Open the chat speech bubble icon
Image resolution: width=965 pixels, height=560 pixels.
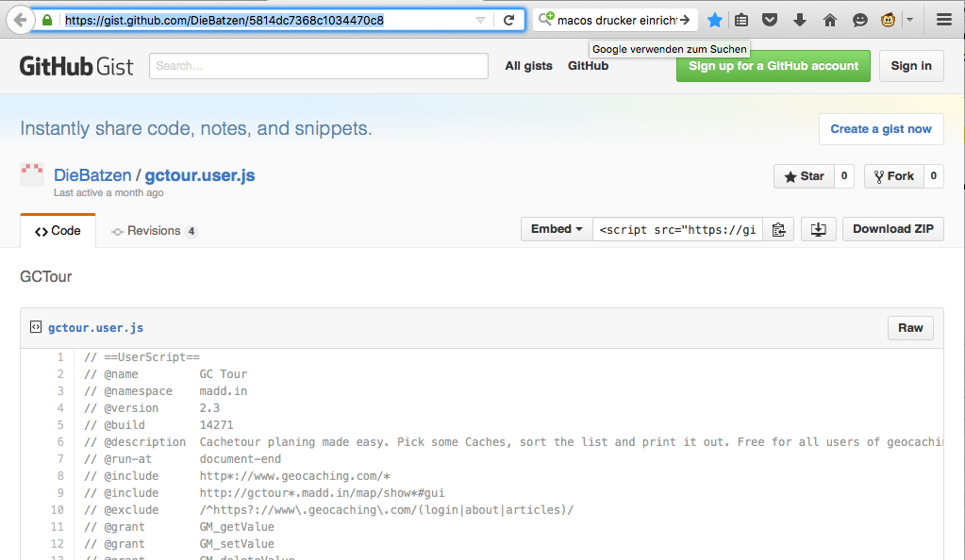[x=859, y=21]
